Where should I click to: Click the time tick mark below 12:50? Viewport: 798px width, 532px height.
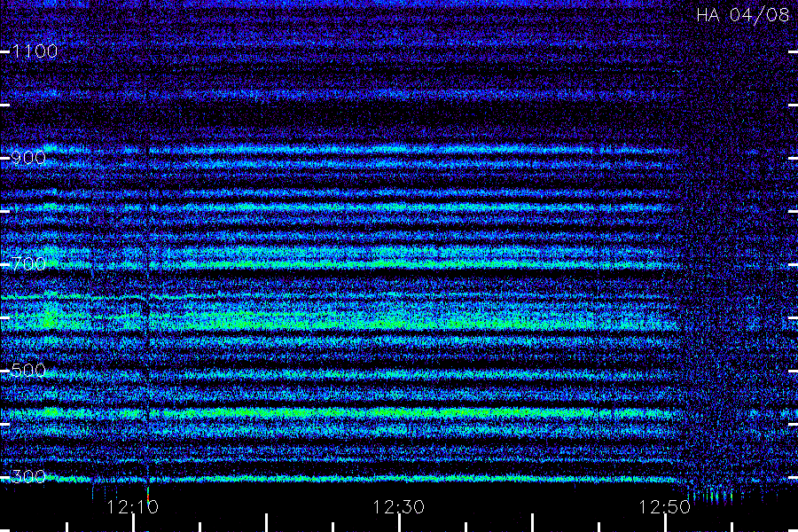point(665,523)
